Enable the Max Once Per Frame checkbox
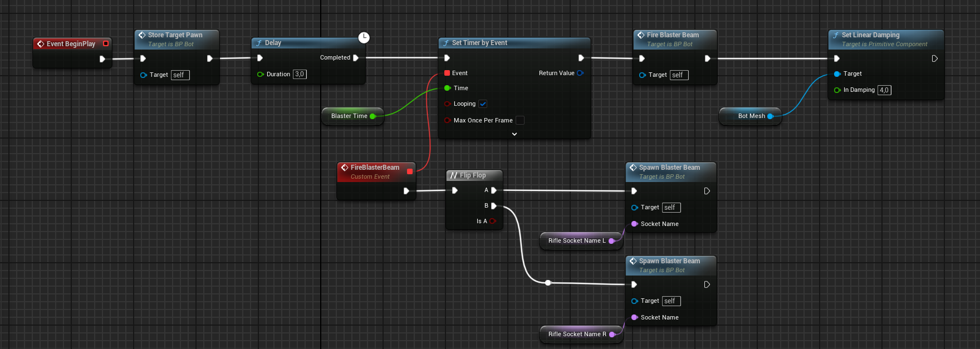Viewport: 980px width, 349px height. [x=520, y=120]
